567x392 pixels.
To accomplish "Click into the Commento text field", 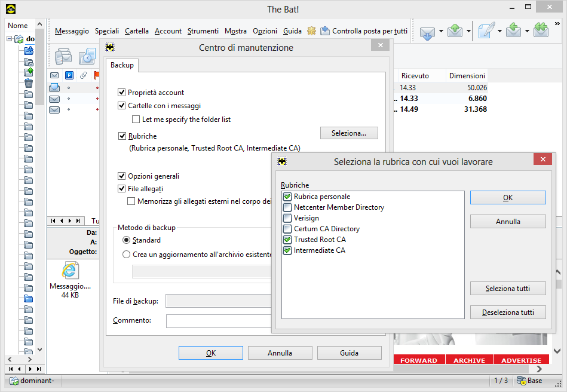I will click(x=219, y=321).
